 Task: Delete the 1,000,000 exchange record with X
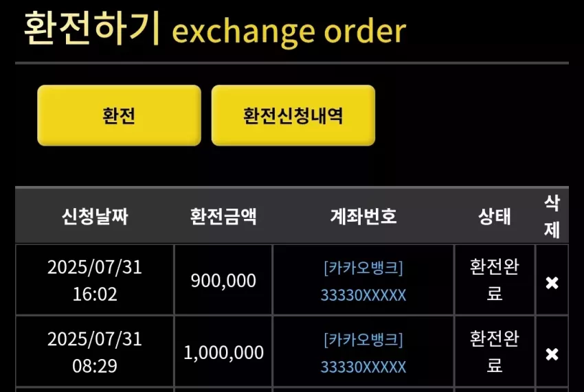click(x=552, y=354)
